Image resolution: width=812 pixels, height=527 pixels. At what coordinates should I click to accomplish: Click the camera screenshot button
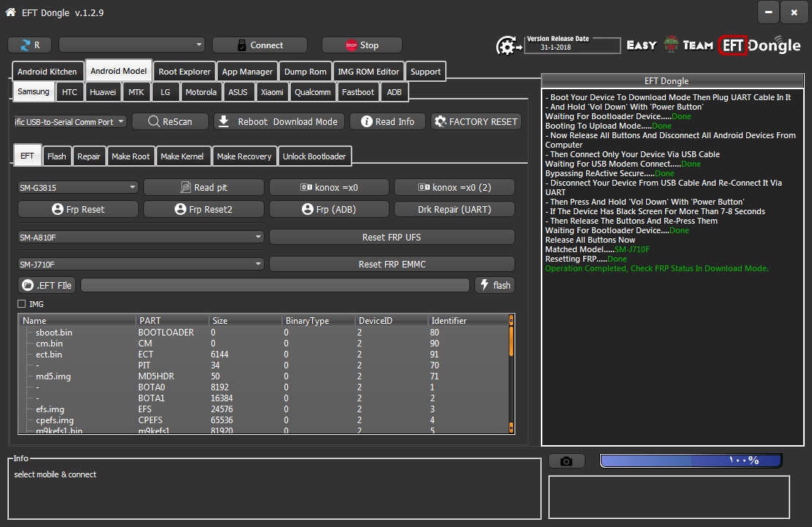click(566, 461)
